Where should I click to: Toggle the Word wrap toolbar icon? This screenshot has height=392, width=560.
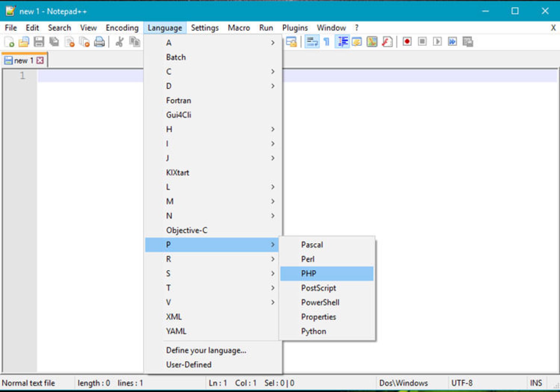tap(312, 42)
